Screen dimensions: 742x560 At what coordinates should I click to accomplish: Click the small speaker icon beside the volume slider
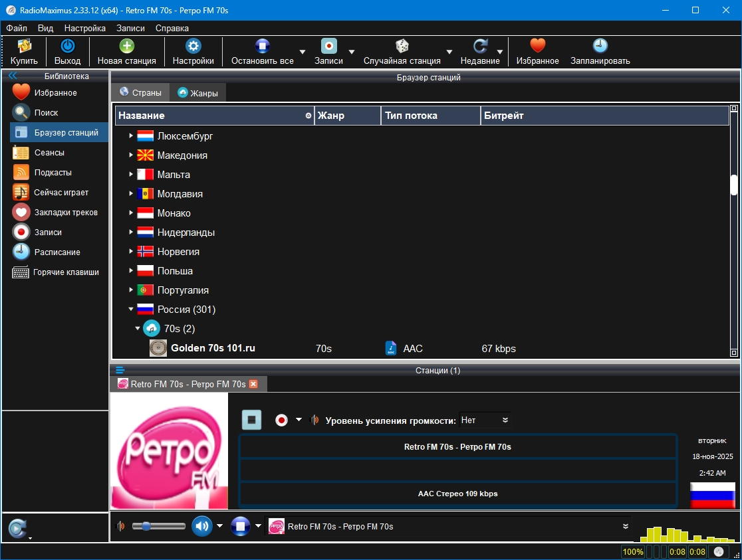pyautogui.click(x=120, y=526)
